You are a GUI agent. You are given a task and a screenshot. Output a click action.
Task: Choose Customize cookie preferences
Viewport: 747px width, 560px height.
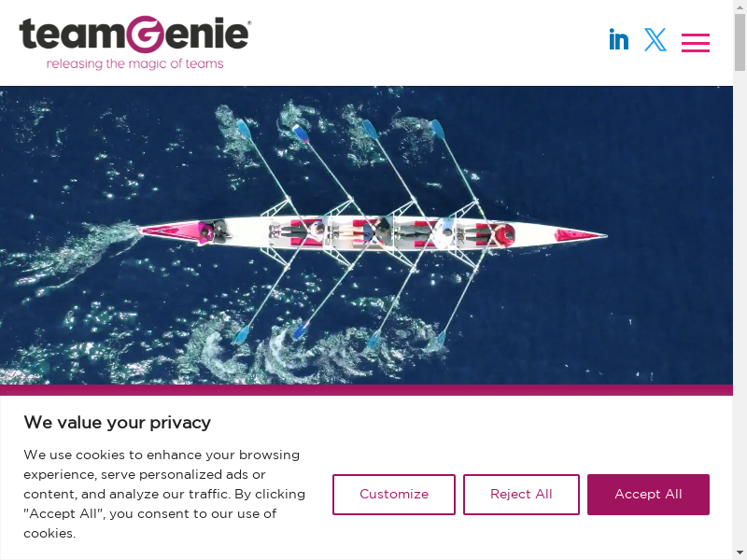tap(394, 495)
